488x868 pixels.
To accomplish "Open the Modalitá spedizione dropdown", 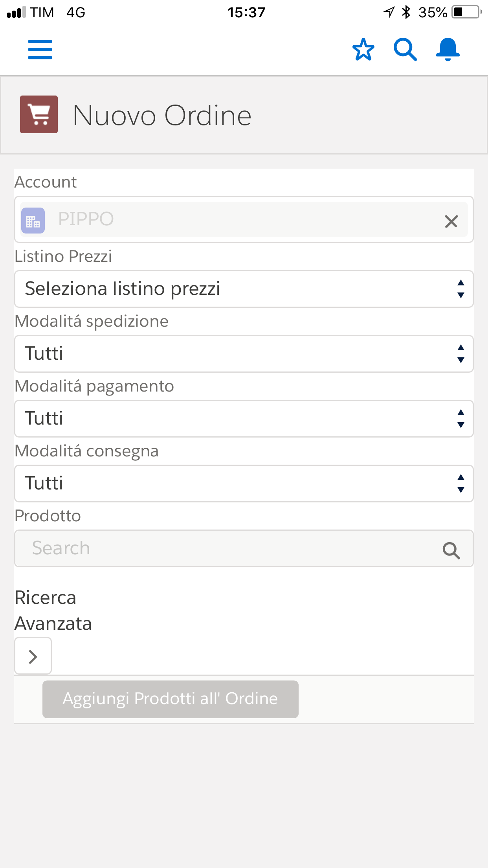I will pyautogui.click(x=244, y=354).
